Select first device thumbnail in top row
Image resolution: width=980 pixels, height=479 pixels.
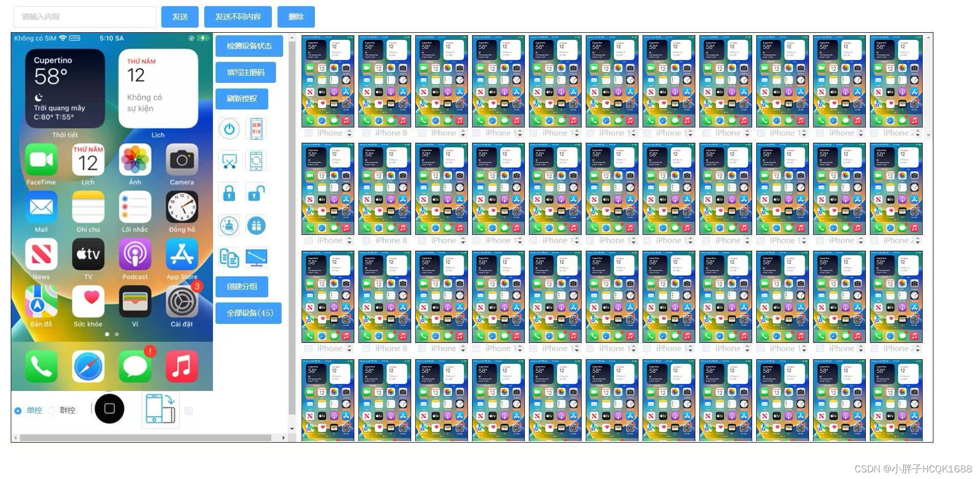point(328,81)
